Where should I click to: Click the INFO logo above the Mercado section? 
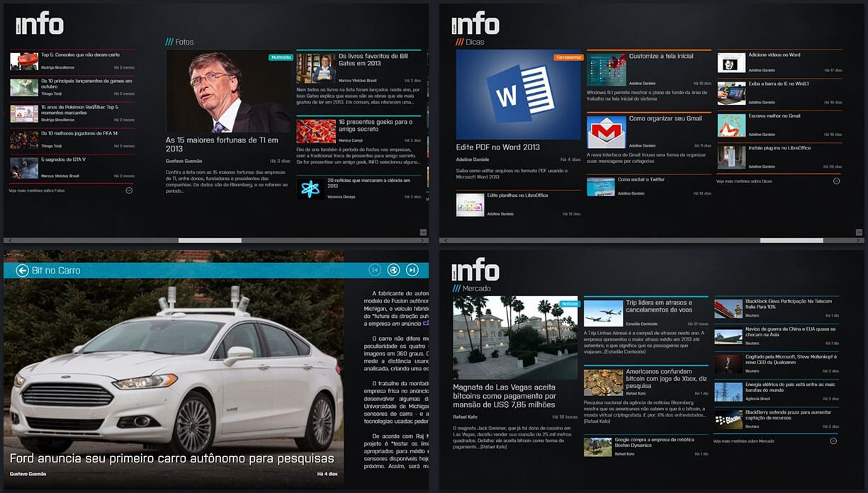(475, 270)
